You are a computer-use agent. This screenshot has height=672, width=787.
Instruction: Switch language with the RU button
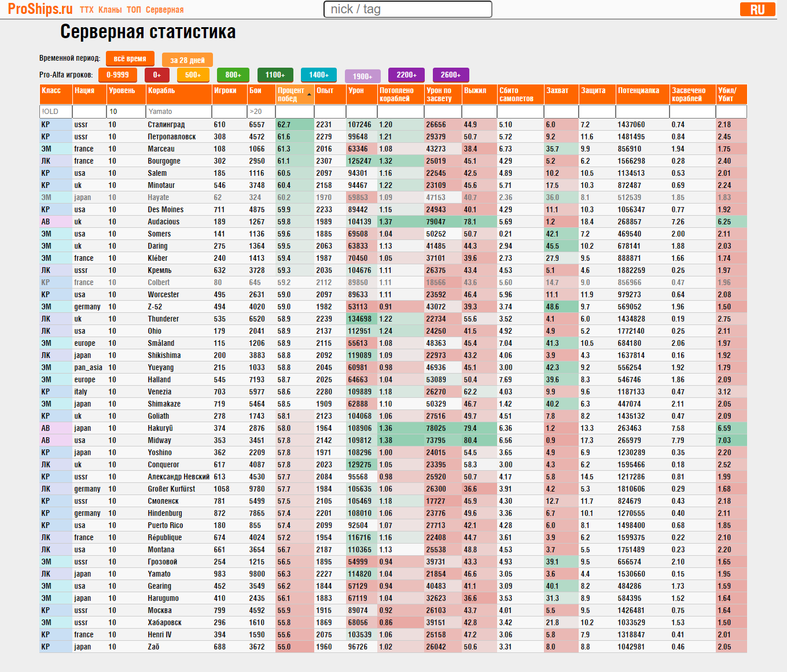coord(757,9)
